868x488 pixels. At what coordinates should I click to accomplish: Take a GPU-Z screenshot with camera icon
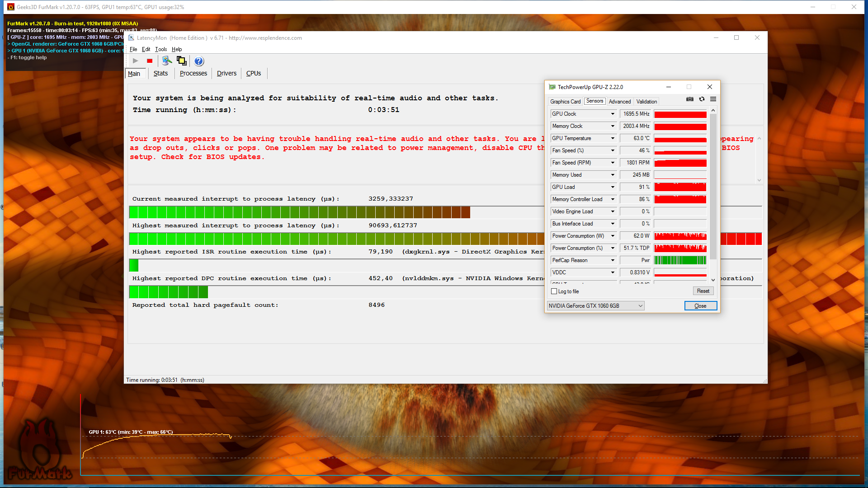(x=689, y=99)
